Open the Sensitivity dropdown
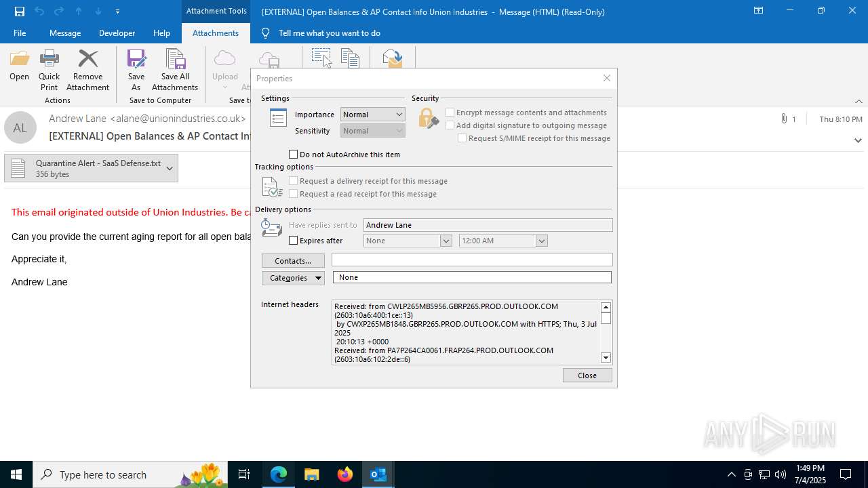This screenshot has width=868, height=488. [x=372, y=131]
